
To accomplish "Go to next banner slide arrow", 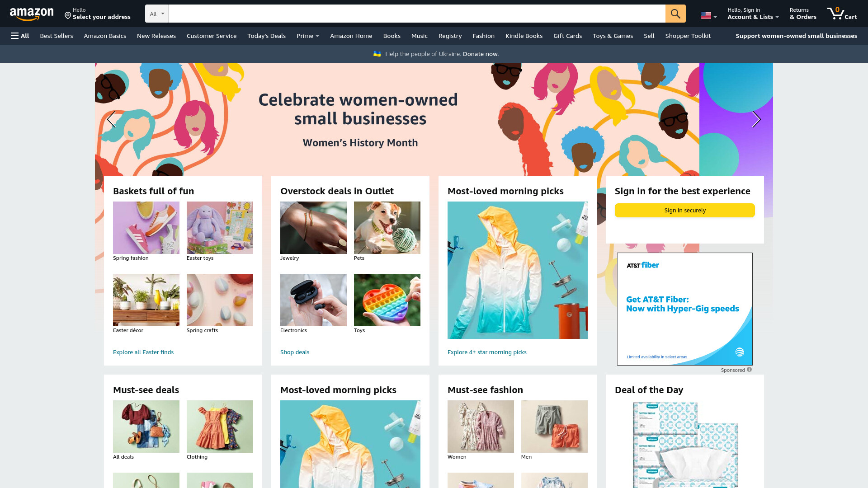I will (756, 119).
